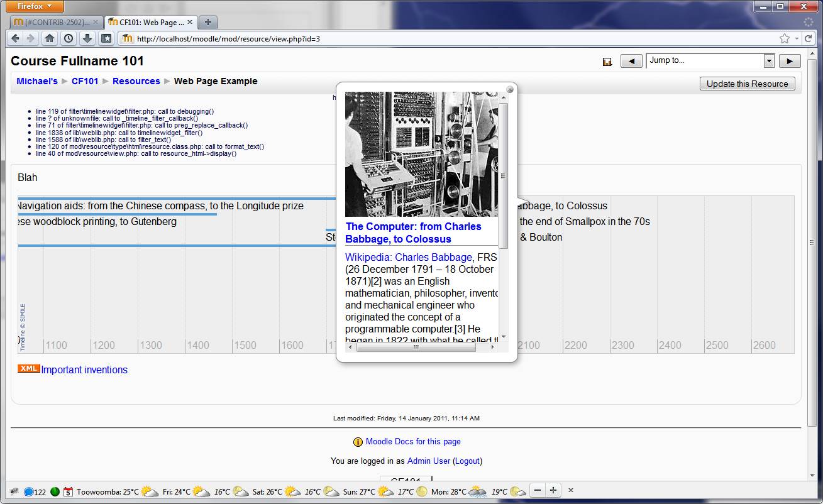Close the weather add-on bar
Screen dimensions: 823x504
pyautogui.click(x=571, y=490)
